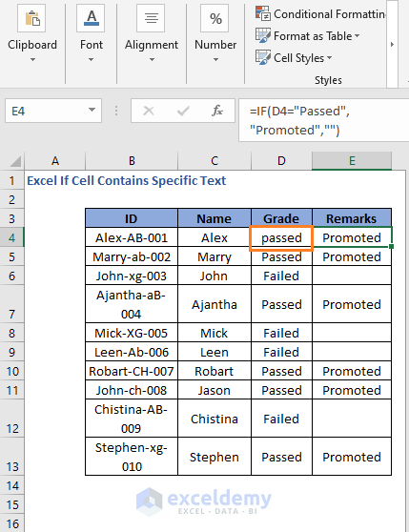
Task: Select row 7 header
Action: [11, 304]
